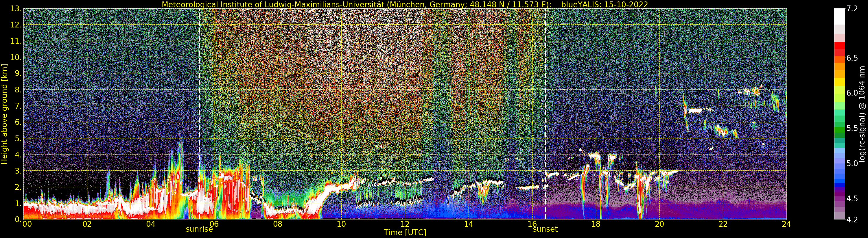The height and width of the screenshot is (238, 868).
Task: Click the '18' time tick label
Action: pos(596,224)
